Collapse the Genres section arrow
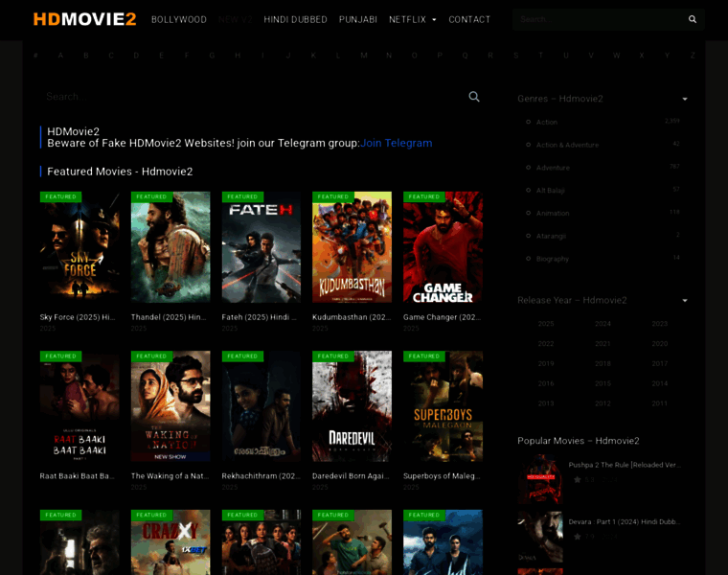This screenshot has width=728, height=575. tap(685, 99)
